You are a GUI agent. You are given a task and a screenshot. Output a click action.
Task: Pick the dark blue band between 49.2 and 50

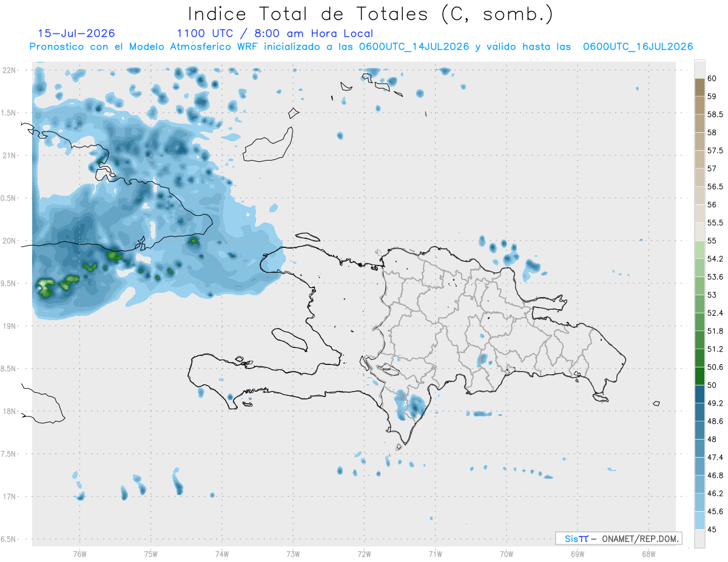(x=699, y=394)
